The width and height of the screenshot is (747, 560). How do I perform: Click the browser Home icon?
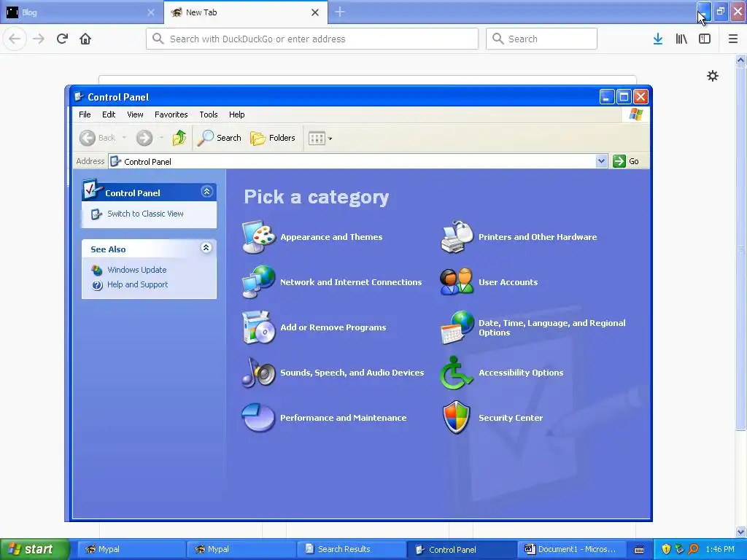point(85,39)
